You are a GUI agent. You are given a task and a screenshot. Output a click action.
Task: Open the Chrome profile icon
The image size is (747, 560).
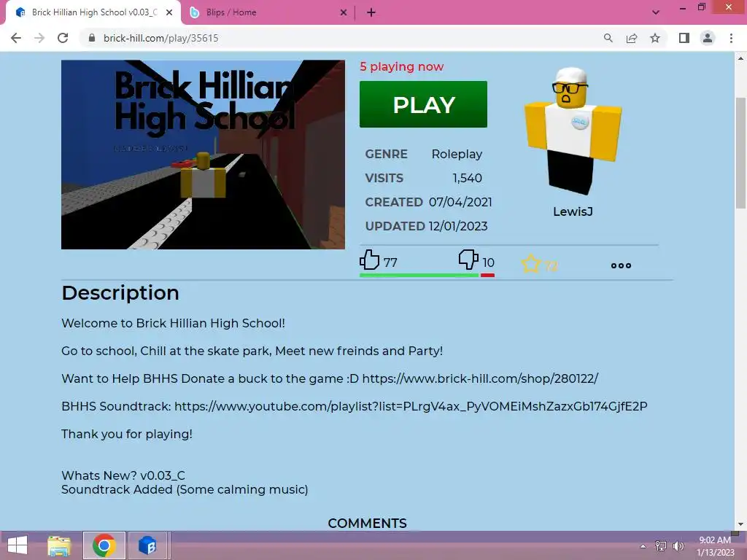[x=708, y=38]
